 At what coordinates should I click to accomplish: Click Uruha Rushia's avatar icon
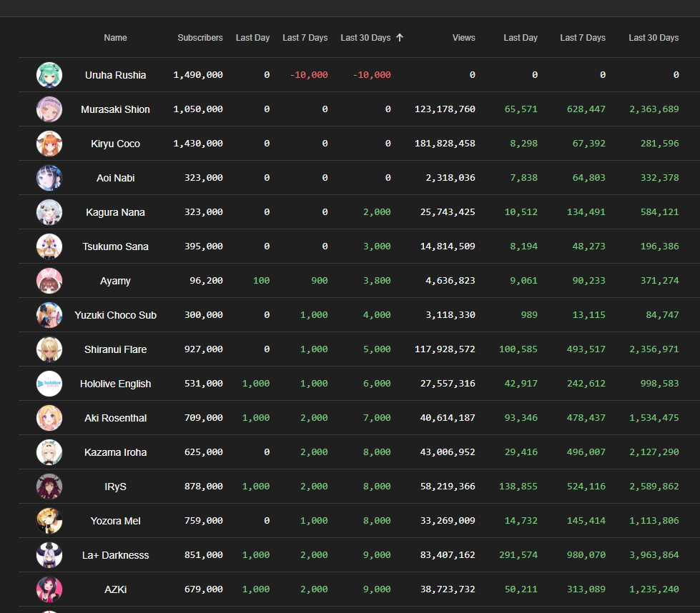tap(49, 75)
